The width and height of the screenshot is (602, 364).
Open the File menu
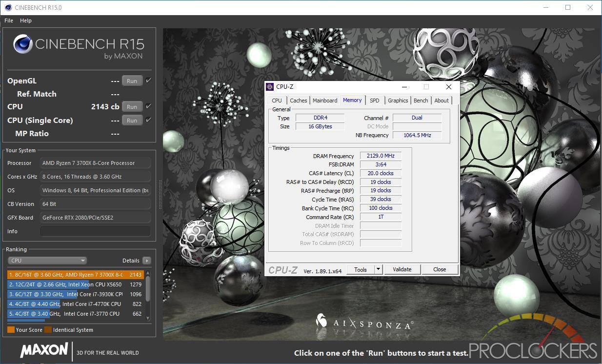tap(9, 20)
